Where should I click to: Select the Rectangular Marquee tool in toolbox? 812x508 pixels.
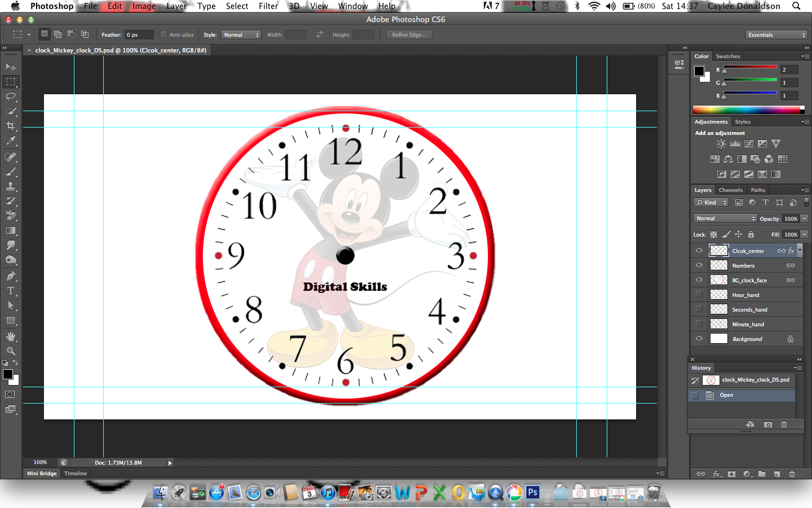tap(11, 82)
